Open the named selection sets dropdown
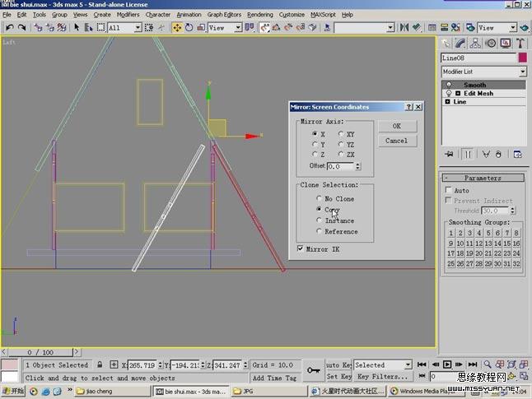532x399 pixels. click(x=390, y=28)
